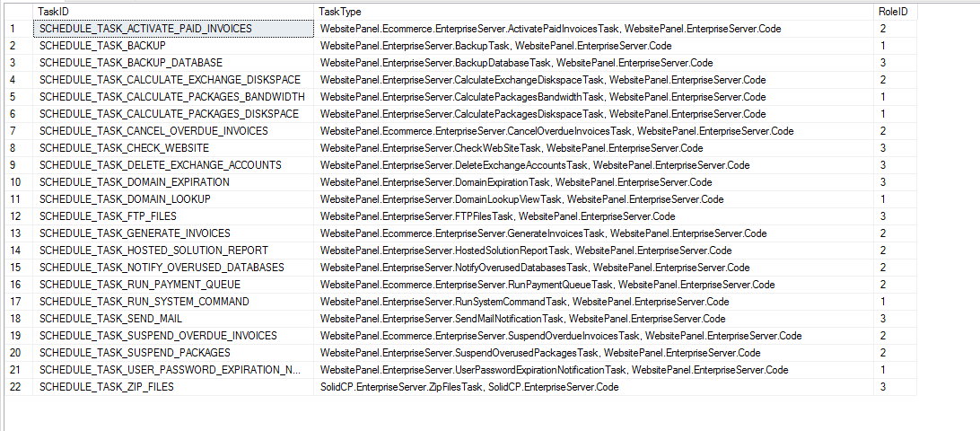
Task: Select SCHEDULE_TASK_CALCULATE_PACKAGES_DISKSPACE cell
Action: coord(173,114)
